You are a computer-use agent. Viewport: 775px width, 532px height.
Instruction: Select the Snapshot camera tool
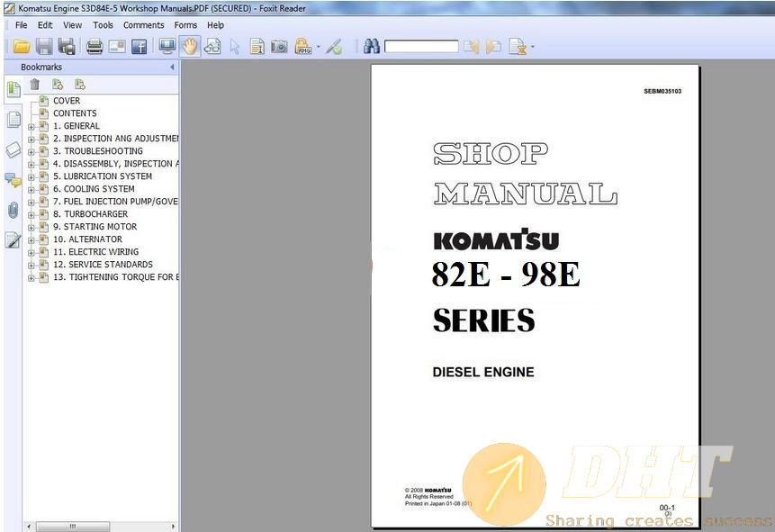[279, 47]
